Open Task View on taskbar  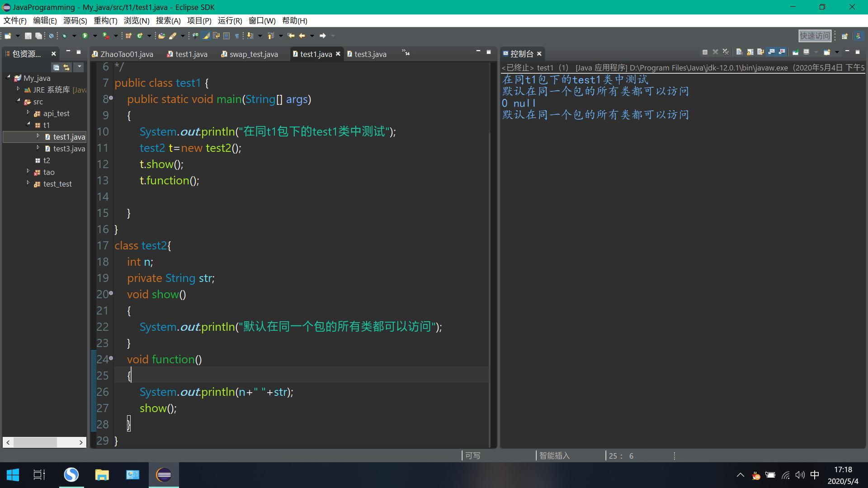tap(39, 475)
